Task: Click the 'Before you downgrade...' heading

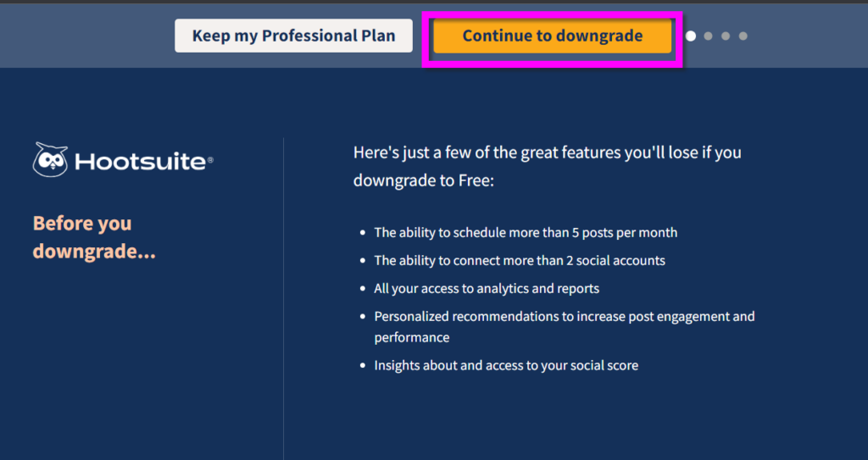Action: (x=94, y=237)
